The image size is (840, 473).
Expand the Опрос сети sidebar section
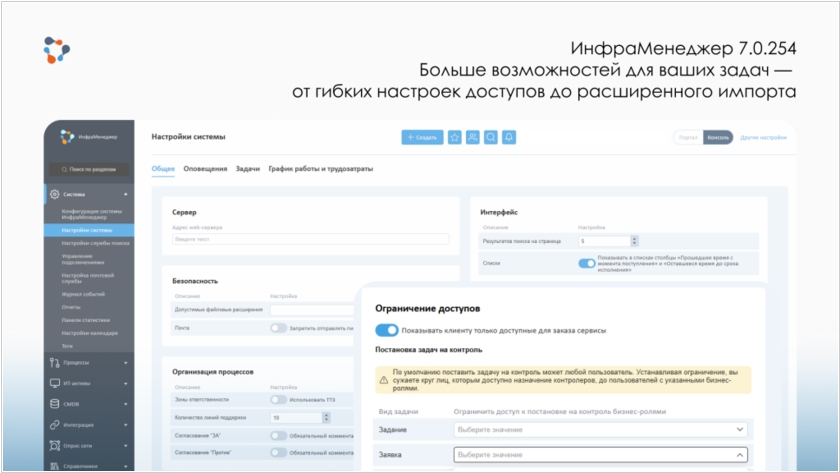[126, 446]
